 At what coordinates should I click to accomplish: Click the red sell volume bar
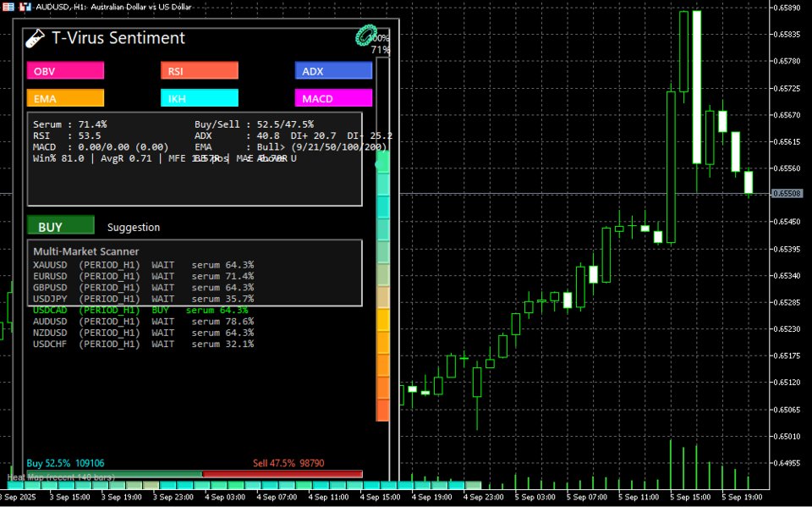[x=283, y=474]
